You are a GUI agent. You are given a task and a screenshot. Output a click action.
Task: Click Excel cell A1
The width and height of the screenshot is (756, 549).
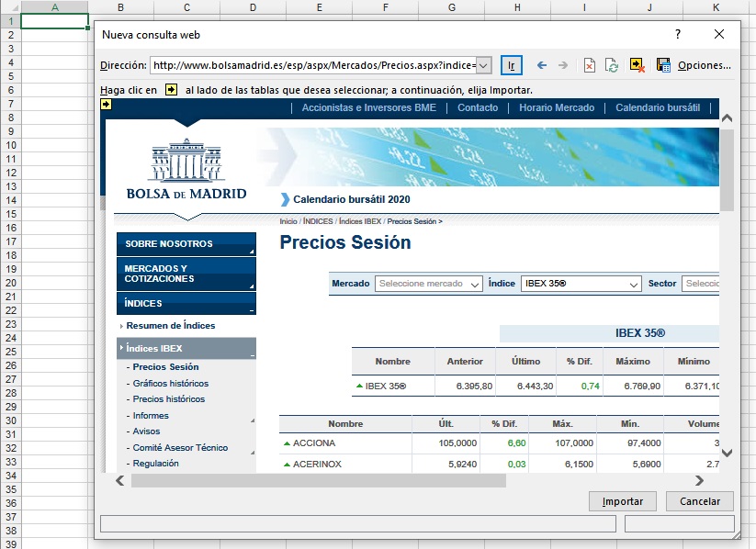tap(54, 21)
